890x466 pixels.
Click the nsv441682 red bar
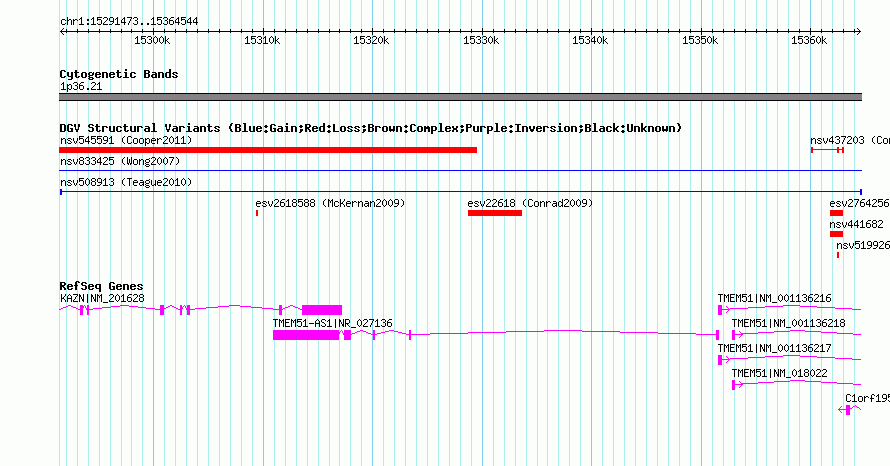click(837, 234)
